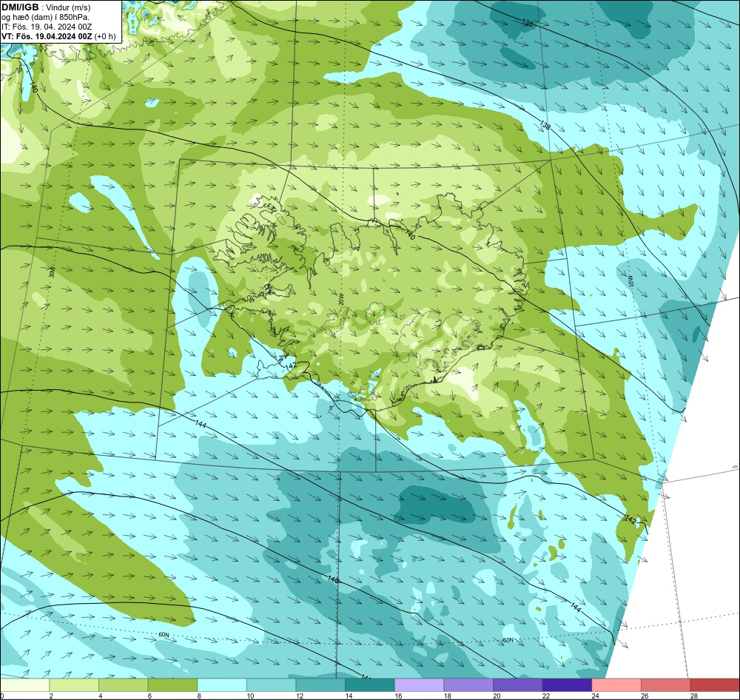
Task: Select the pale cyan 8–10 m/s legend swatch
Action: [x=222, y=685]
